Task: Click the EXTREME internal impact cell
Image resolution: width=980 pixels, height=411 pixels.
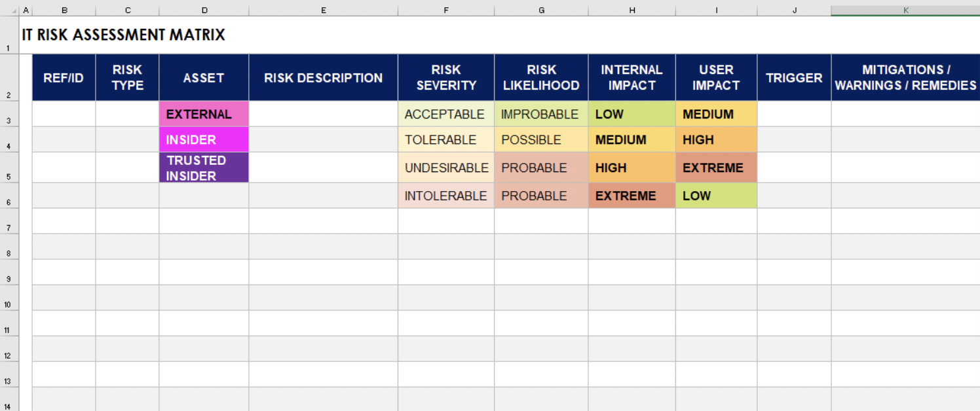Action: click(631, 195)
